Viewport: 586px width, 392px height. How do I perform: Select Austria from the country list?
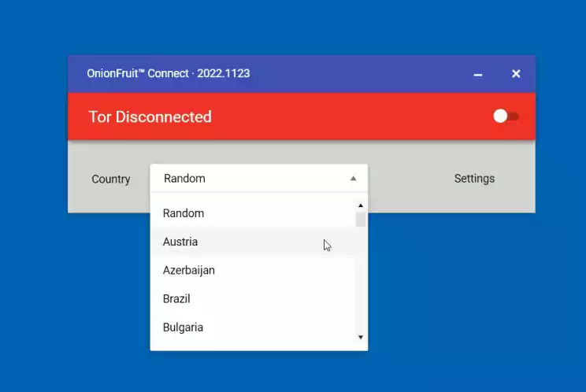coord(253,242)
